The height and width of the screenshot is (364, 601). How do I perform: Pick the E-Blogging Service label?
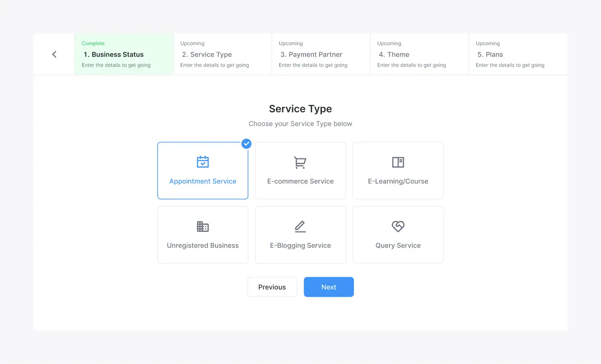pos(300,246)
